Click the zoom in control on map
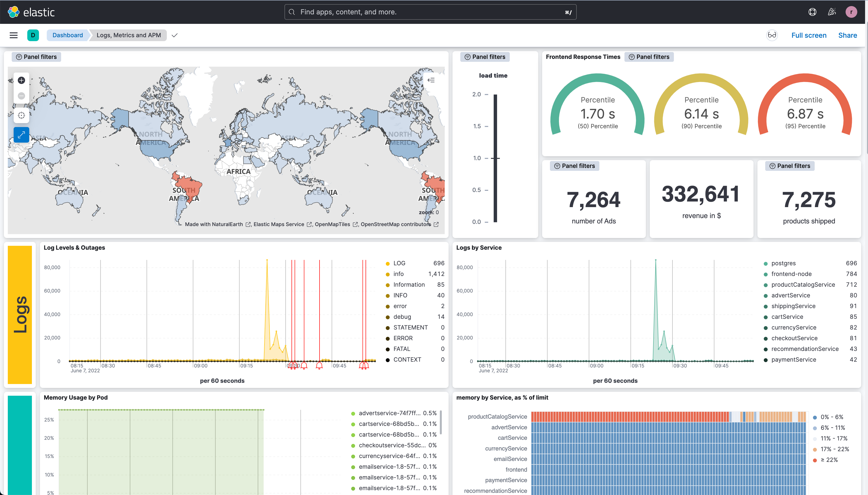 coord(21,80)
